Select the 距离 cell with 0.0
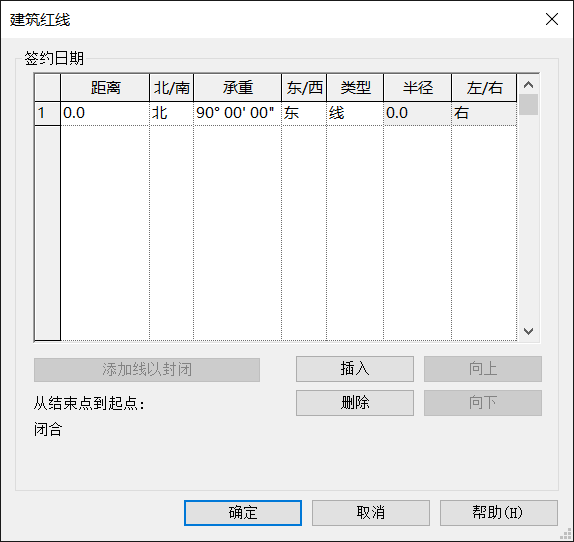Screen dimensions: 574x542 tap(105, 113)
